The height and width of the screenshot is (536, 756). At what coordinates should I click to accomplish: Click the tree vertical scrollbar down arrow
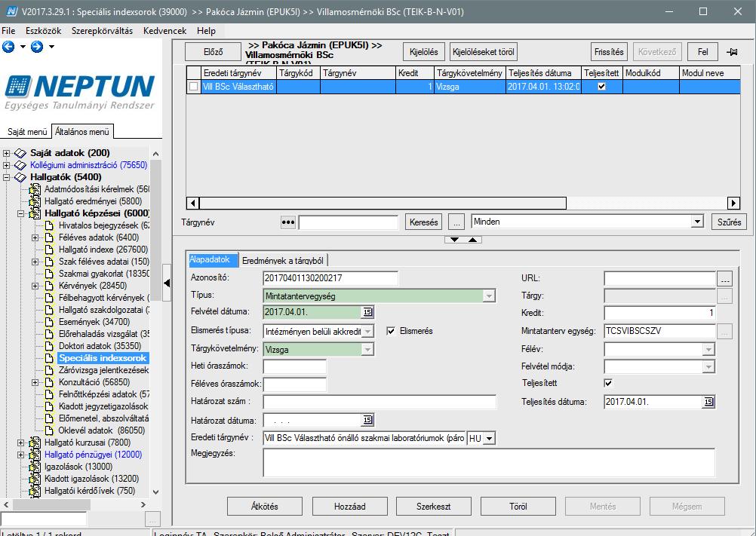pyautogui.click(x=155, y=492)
